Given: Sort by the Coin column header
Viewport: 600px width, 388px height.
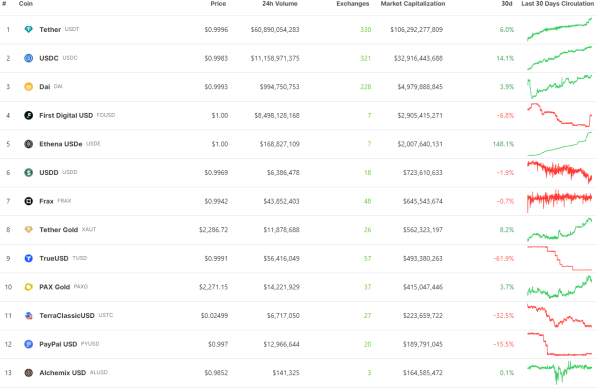Looking at the screenshot, I should click(x=26, y=3).
